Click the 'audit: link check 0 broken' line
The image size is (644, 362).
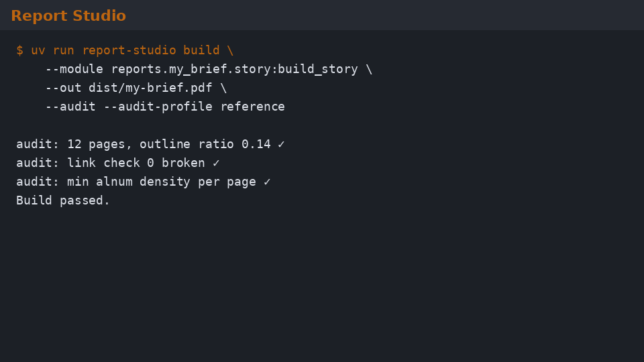tap(118, 163)
